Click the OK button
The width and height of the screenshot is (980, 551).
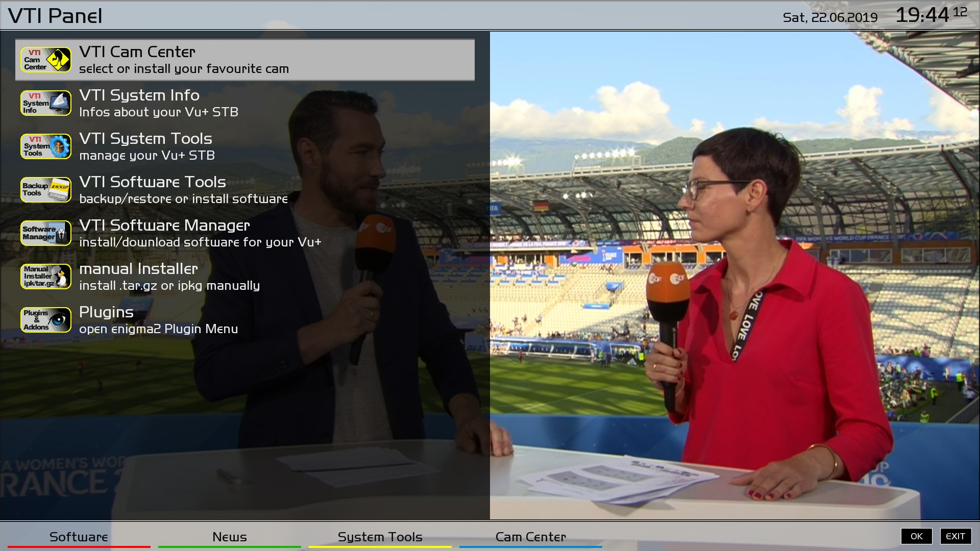917,536
